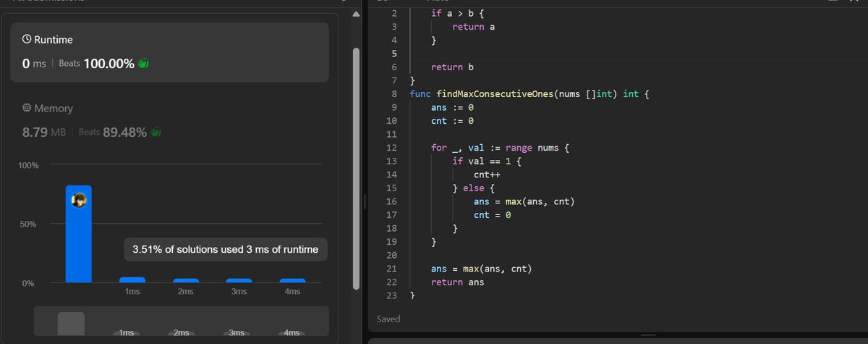The width and height of the screenshot is (868, 344).
Task: Click the func findMaxConsecutiveOnes line in editor
Action: coord(530,94)
